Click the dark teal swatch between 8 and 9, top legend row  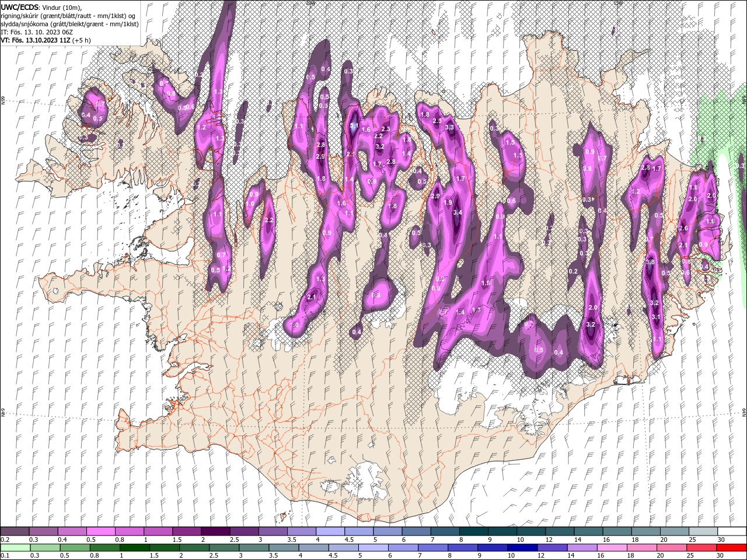474,531
